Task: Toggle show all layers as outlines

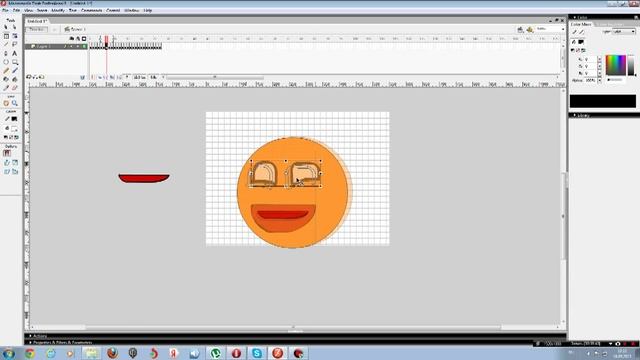Action: pyautogui.click(x=84, y=39)
